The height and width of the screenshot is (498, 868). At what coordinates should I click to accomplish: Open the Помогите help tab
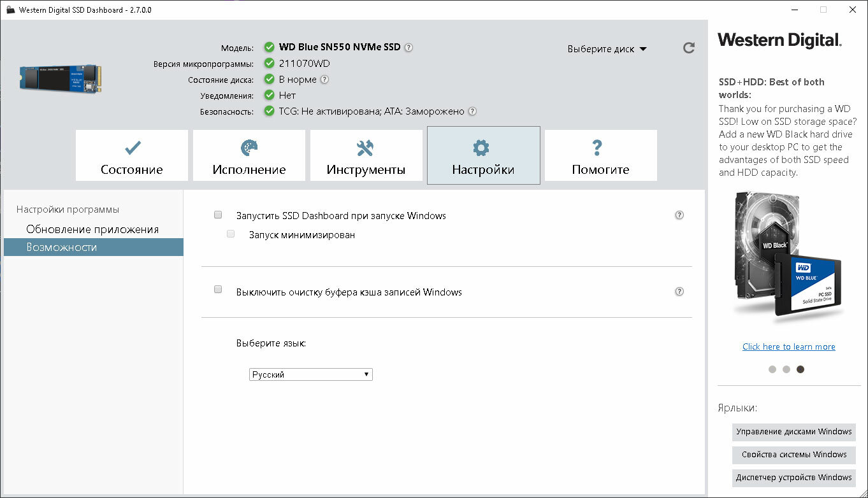[x=600, y=155]
